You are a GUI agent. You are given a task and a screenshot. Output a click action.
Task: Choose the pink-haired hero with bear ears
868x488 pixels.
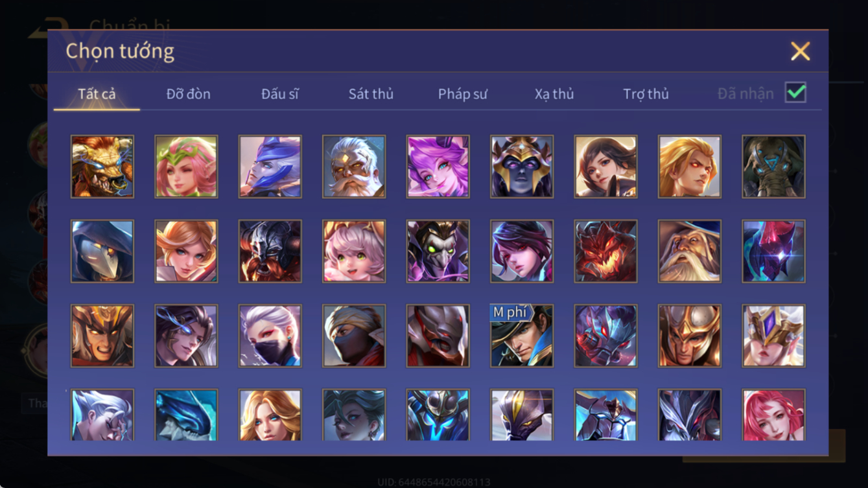tap(354, 251)
